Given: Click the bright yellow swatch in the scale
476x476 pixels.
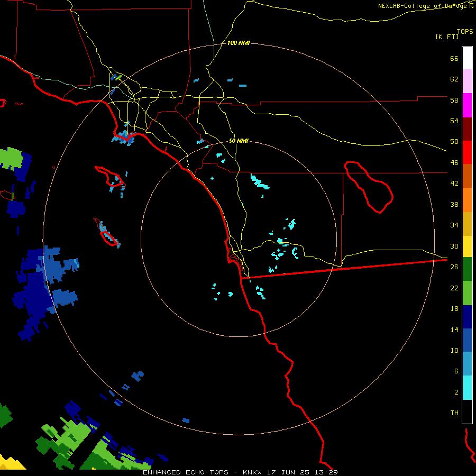Looking at the screenshot, I should click(x=467, y=246).
